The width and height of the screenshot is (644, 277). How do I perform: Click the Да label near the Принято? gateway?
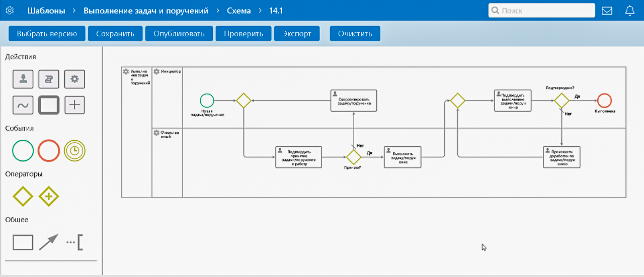point(369,153)
